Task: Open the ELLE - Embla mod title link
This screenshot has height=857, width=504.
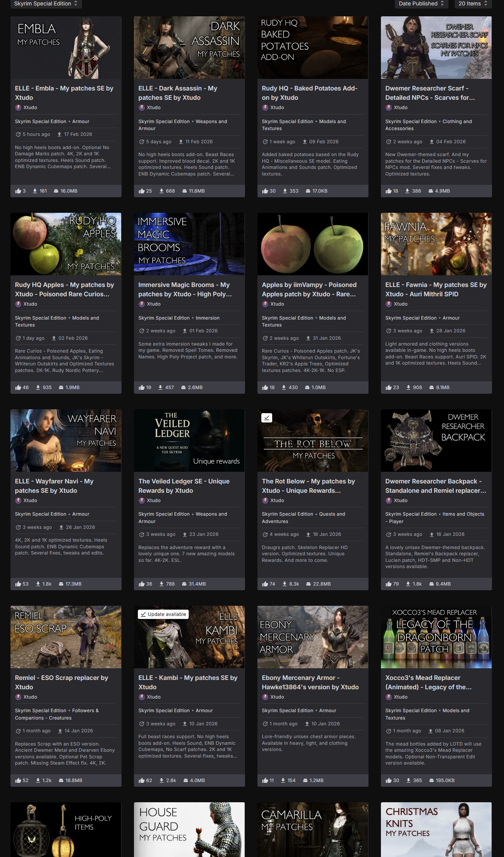Action: tap(64, 93)
